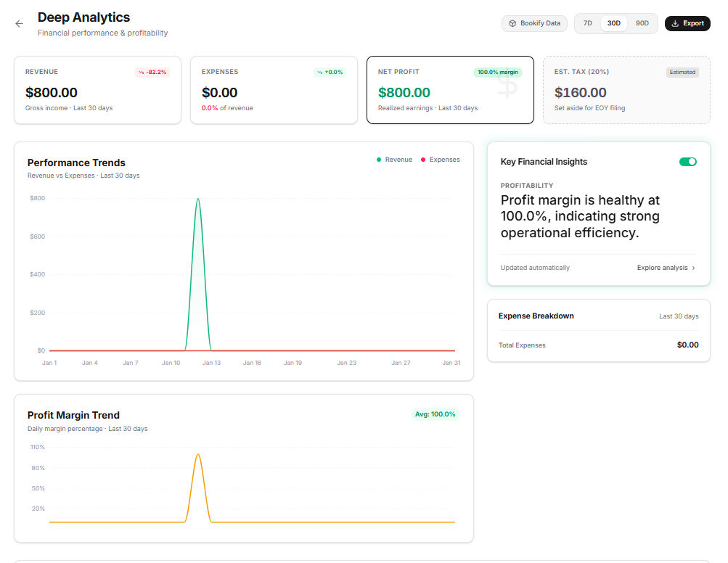Switch to the 90D time range
The width and height of the screenshot is (728, 563).
pos(642,23)
